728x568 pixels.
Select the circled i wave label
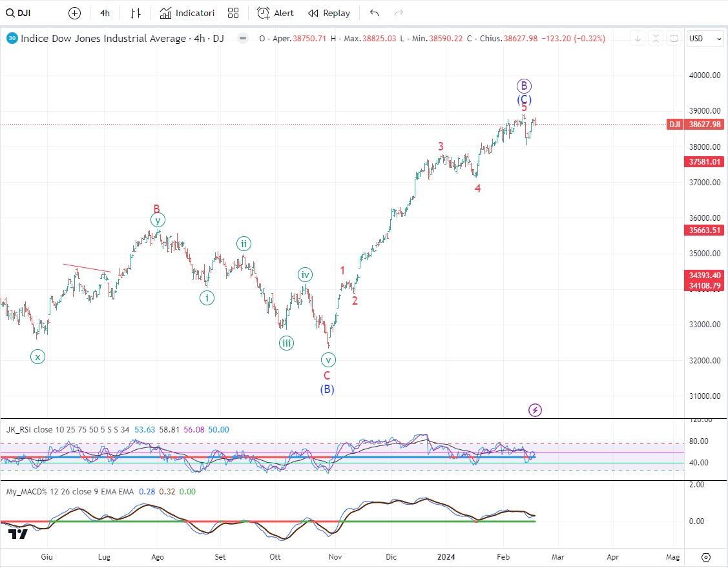coord(207,298)
